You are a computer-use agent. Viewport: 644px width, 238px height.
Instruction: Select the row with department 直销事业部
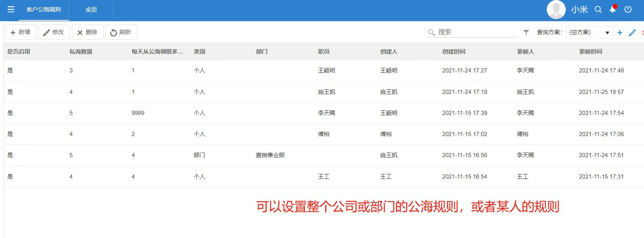pyautogui.click(x=270, y=155)
